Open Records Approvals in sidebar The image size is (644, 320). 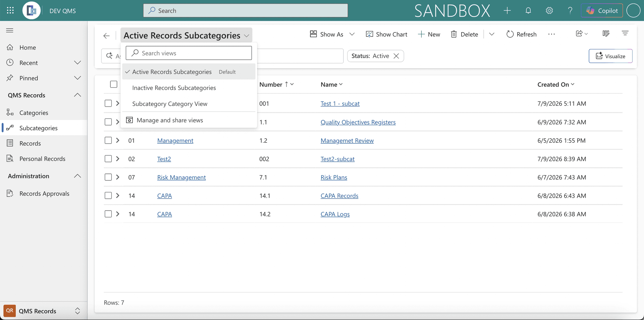(44, 194)
